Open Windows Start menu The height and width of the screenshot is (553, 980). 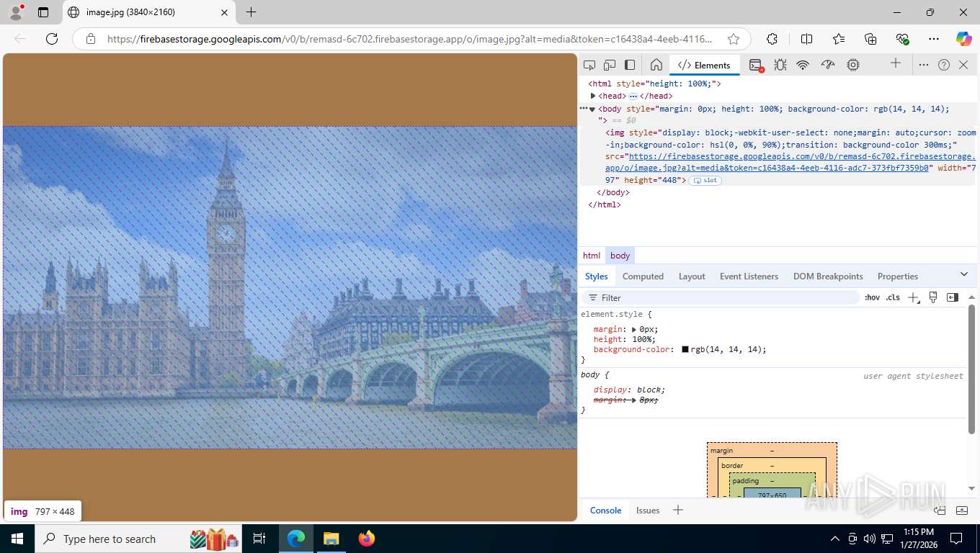point(17,539)
